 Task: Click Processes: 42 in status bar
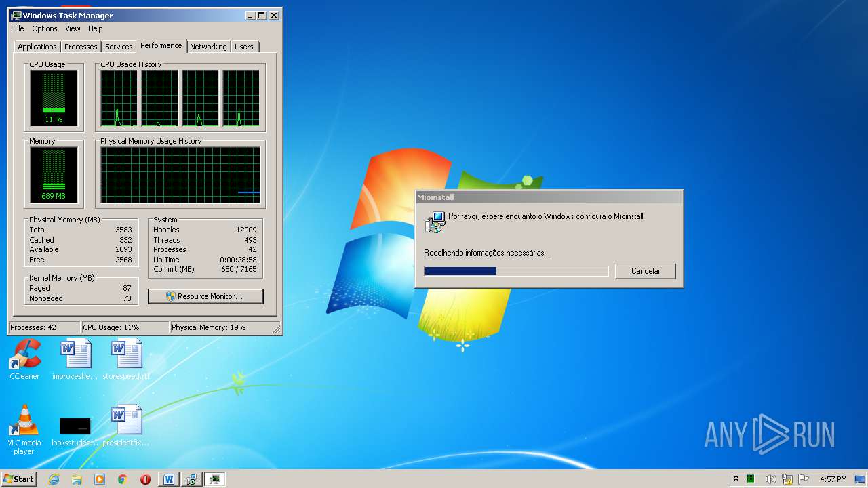coord(33,327)
